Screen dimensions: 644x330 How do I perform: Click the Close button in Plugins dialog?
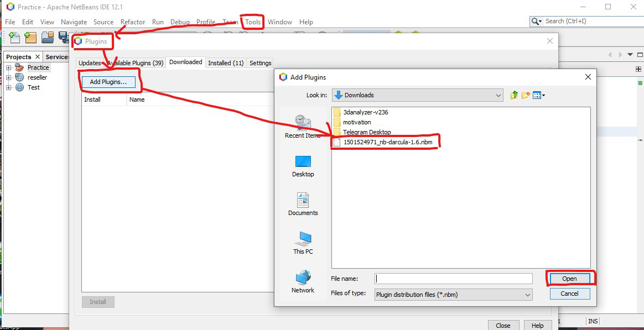click(503, 325)
